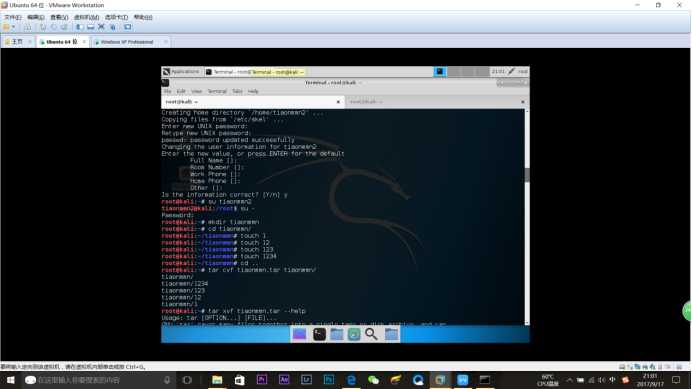
Task: Open Adobe Photoshop on taskbar
Action: (329, 380)
